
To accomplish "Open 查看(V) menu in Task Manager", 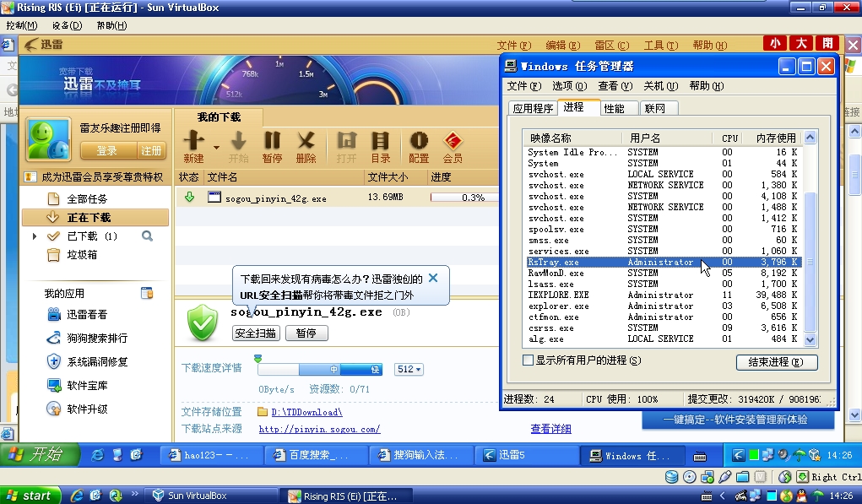I will coord(615,86).
